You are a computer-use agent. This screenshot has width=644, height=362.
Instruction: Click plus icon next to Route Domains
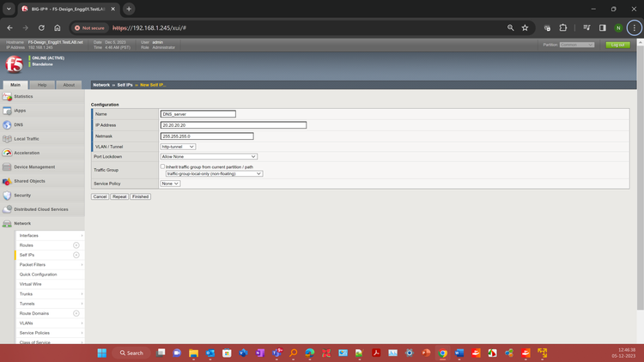point(76,314)
